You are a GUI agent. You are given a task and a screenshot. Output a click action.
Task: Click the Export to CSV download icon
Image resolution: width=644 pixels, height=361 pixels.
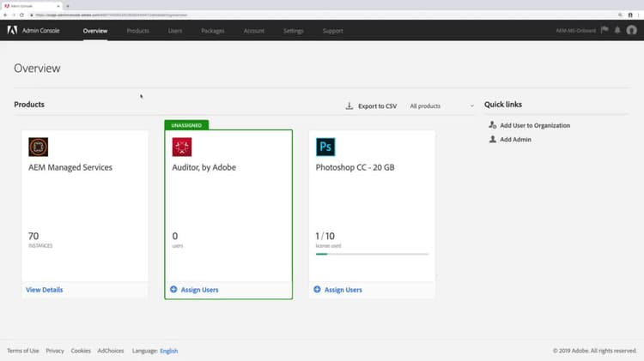tap(349, 105)
